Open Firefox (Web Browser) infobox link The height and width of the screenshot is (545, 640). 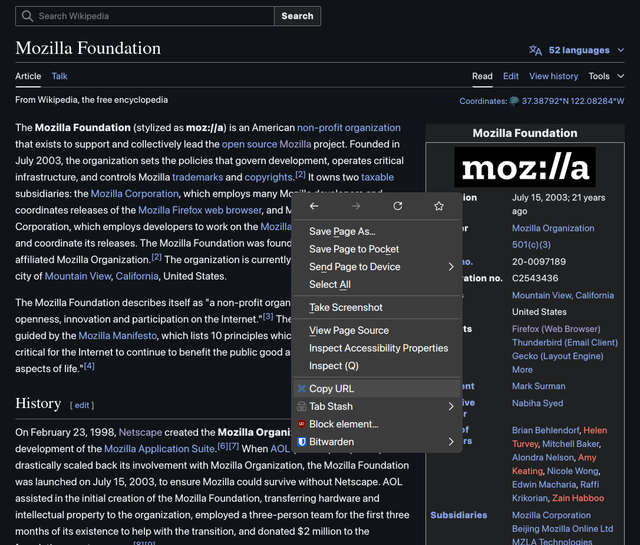pyautogui.click(x=556, y=329)
